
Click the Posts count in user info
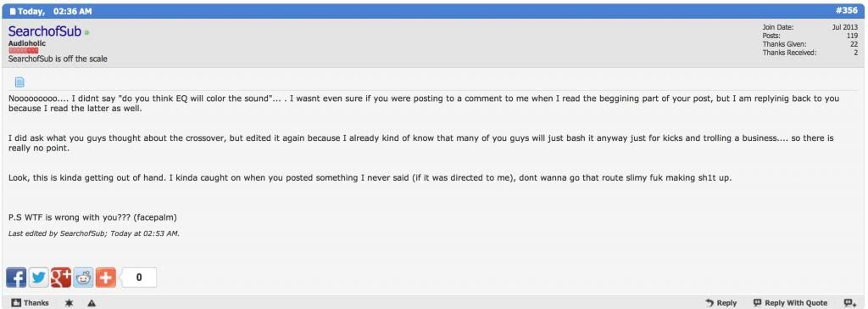point(853,36)
